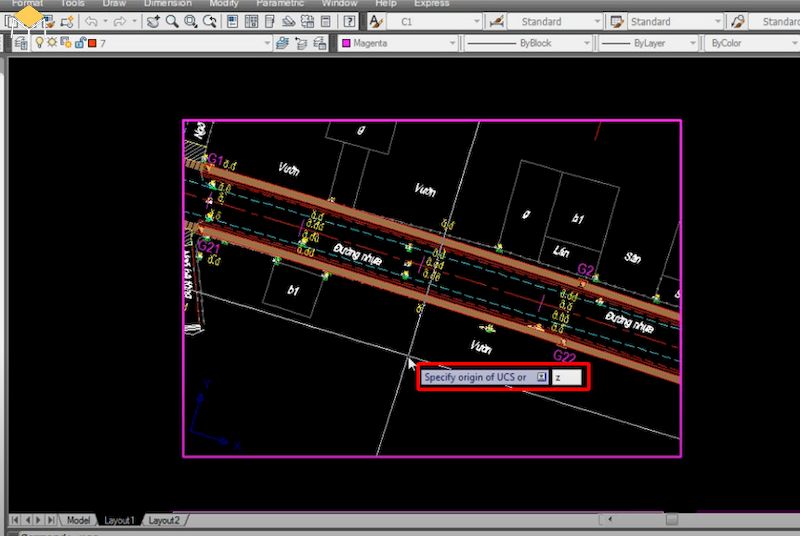Screen dimensions: 800x536
Task: Open Text Style manager icon
Action: (376, 21)
